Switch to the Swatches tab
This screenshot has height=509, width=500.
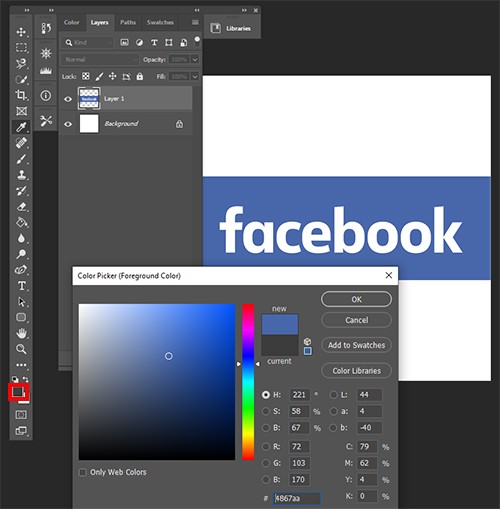(x=160, y=22)
